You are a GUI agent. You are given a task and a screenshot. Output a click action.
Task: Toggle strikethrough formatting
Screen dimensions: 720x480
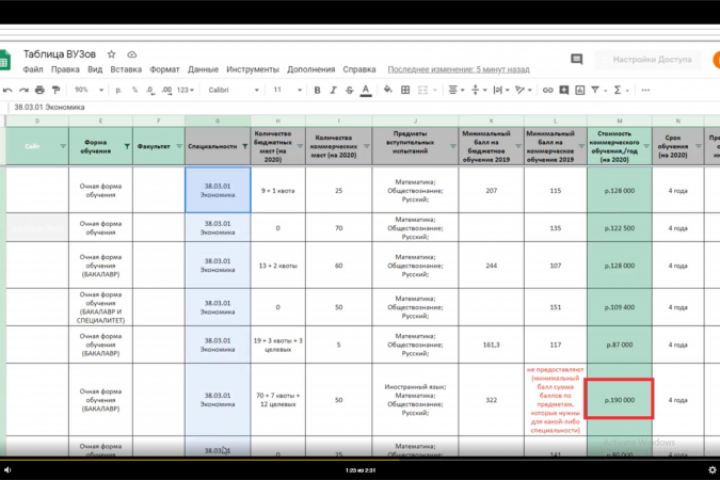tap(349, 90)
